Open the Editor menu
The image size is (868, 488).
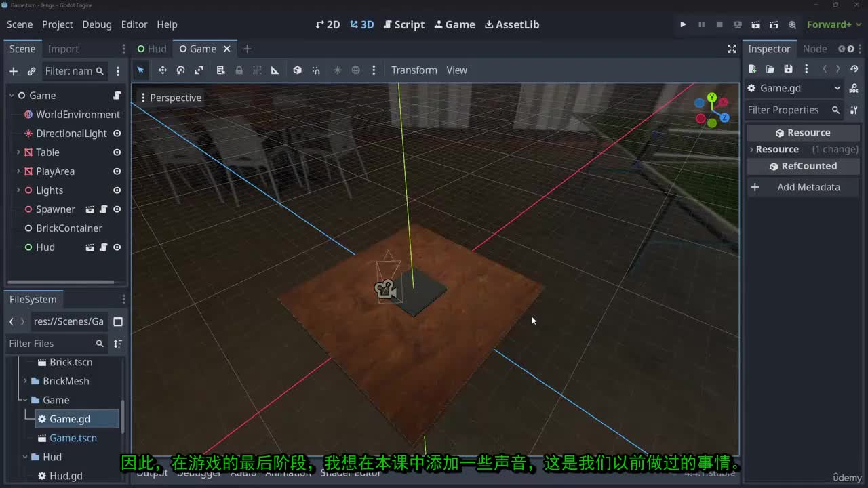tap(134, 24)
